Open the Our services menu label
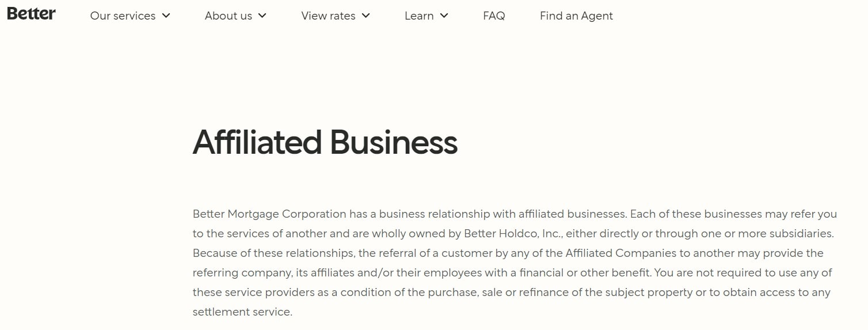 click(x=123, y=16)
